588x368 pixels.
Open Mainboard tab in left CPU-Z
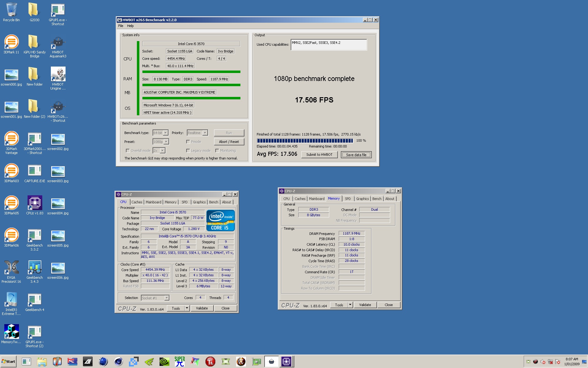[x=153, y=202]
